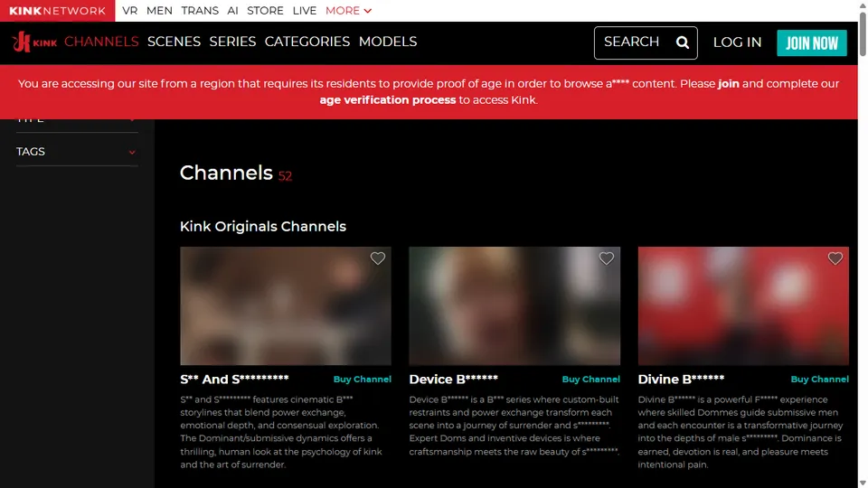Open the Device B****** channel title
The height and width of the screenshot is (488, 868).
(x=453, y=379)
